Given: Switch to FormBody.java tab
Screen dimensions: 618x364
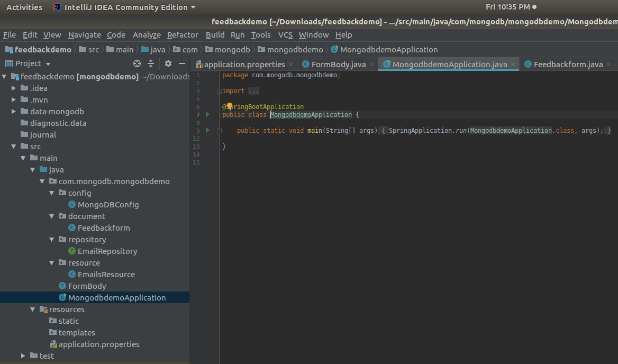Looking at the screenshot, I should [x=339, y=64].
